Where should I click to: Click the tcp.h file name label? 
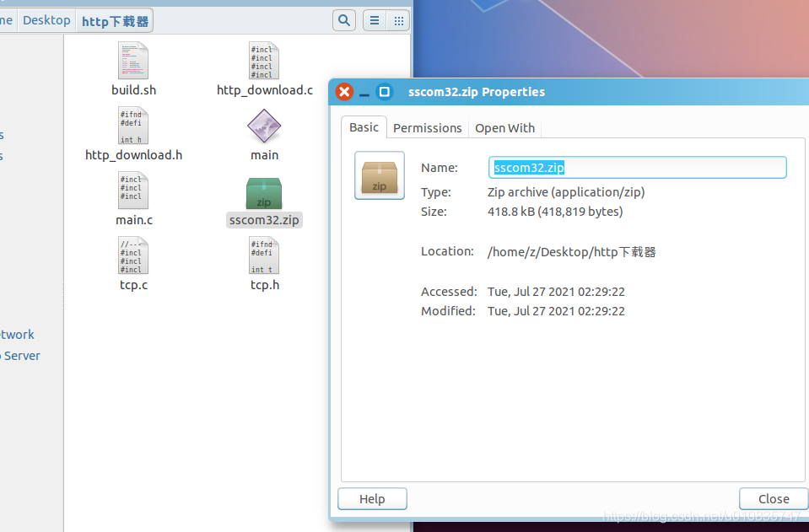point(265,285)
